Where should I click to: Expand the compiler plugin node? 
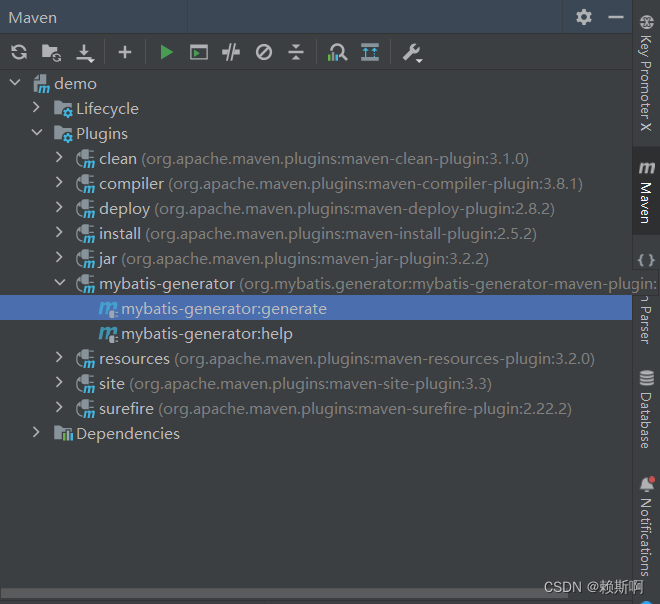(x=59, y=182)
